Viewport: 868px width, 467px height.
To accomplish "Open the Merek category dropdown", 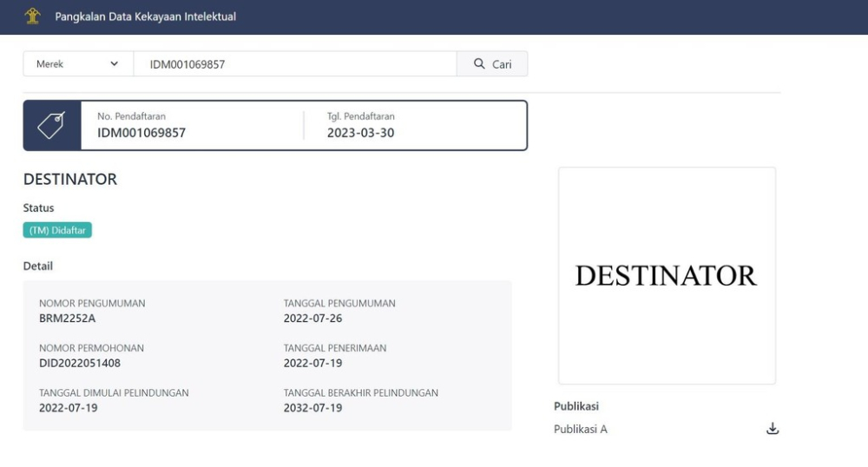I will pos(77,64).
